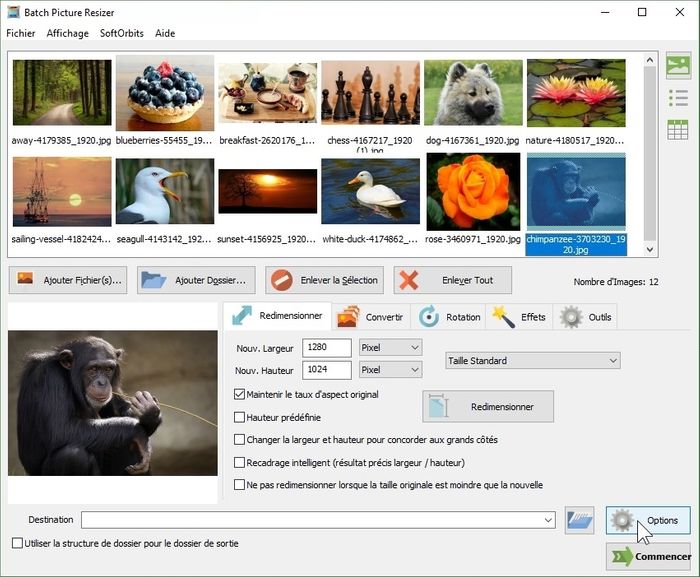Switch to thumbnail view mode icon
Screen dimensions: 700x577
[x=678, y=66]
